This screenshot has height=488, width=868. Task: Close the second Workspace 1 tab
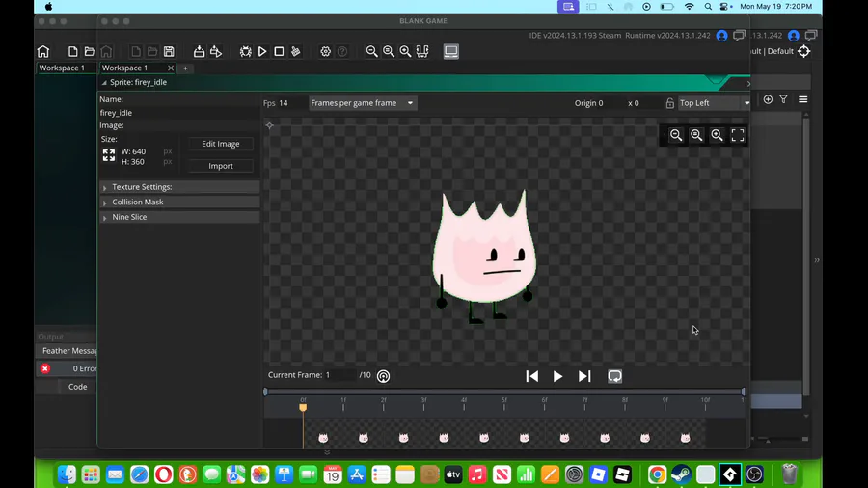point(171,68)
